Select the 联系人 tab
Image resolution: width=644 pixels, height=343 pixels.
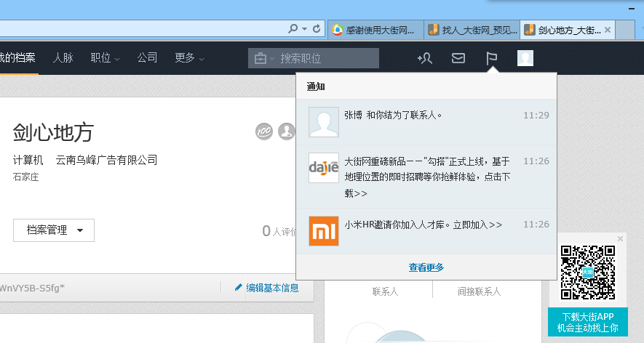point(385,291)
